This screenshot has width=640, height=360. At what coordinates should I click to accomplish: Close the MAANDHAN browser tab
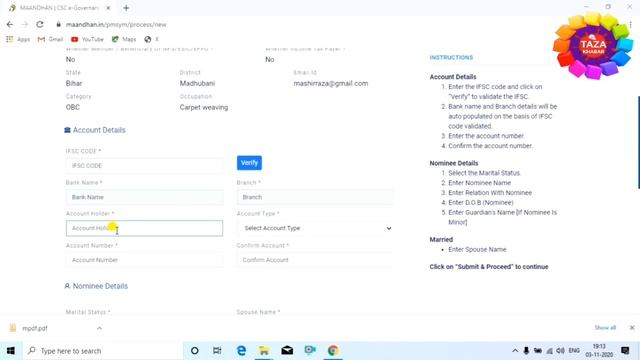point(108,8)
